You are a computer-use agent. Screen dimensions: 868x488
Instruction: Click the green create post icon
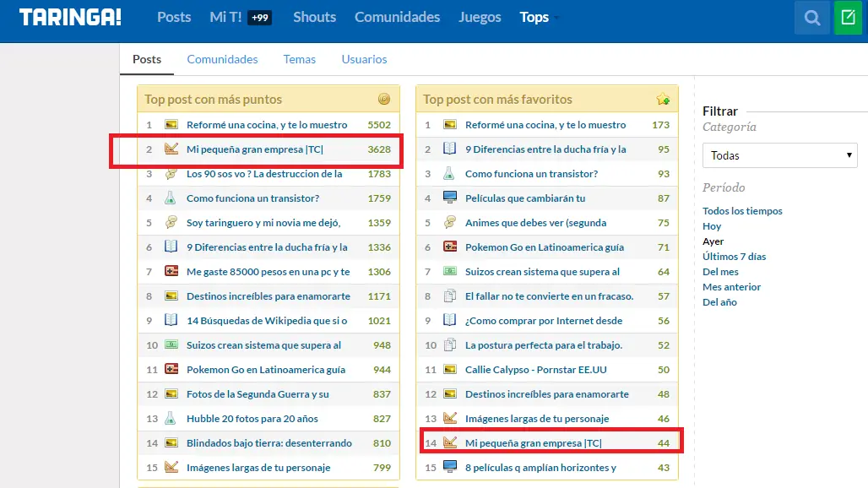point(849,18)
